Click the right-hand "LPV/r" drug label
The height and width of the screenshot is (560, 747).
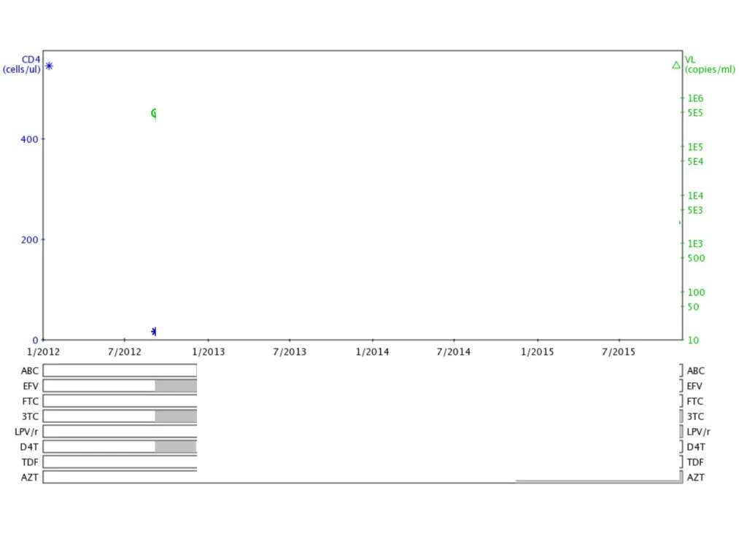(x=698, y=432)
